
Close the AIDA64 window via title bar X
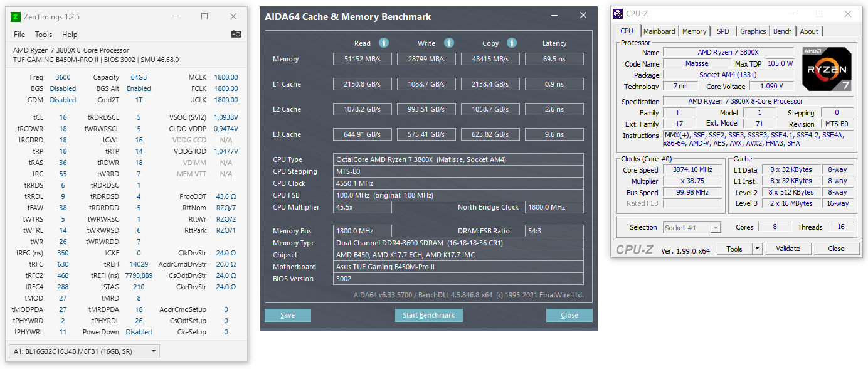click(583, 15)
